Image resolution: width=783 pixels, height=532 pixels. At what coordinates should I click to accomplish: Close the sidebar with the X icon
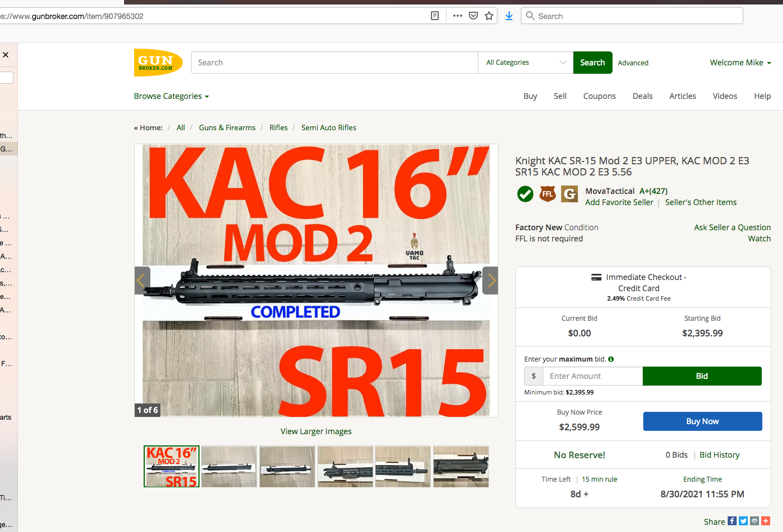click(x=6, y=55)
